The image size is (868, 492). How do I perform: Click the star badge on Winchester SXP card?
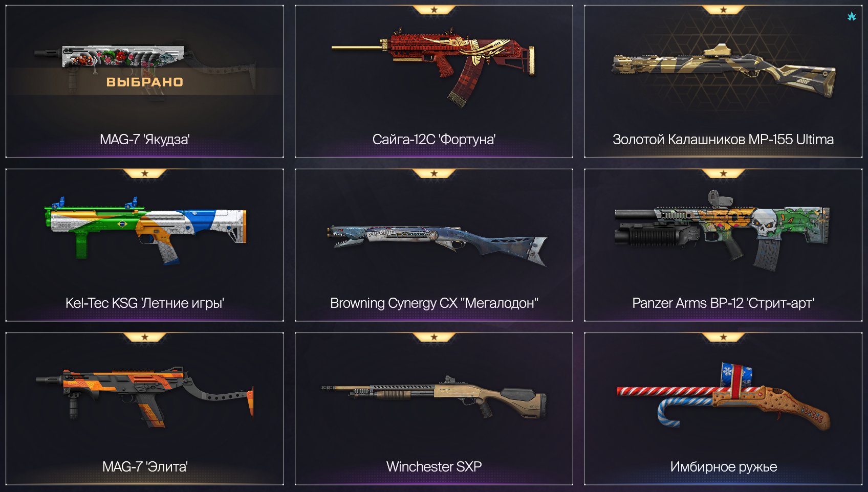coord(434,337)
